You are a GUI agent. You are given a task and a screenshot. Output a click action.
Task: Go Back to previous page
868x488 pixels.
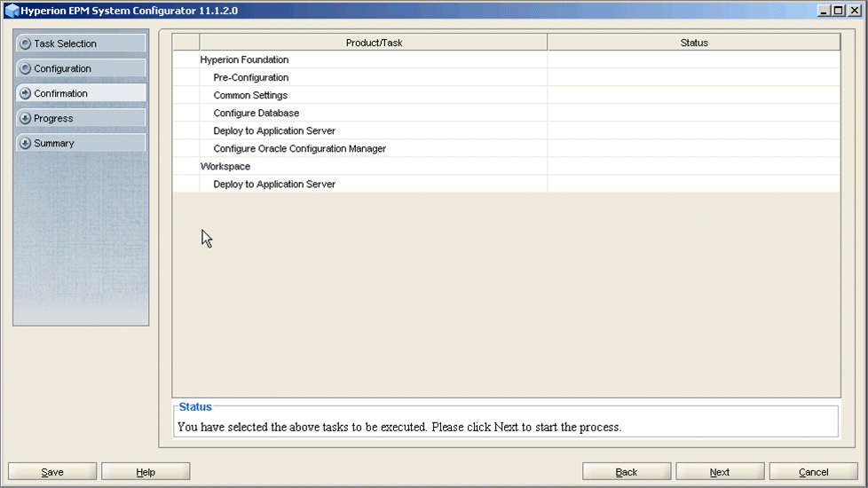(626, 471)
